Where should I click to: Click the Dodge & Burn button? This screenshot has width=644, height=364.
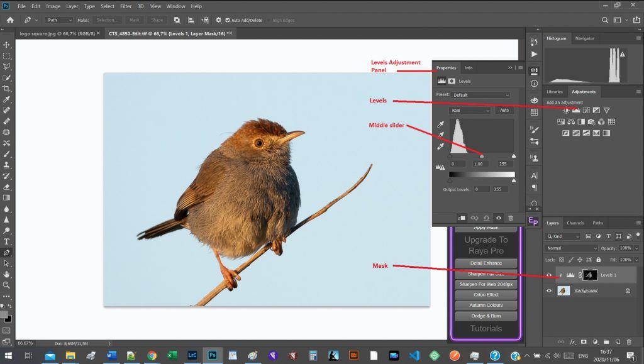486,316
